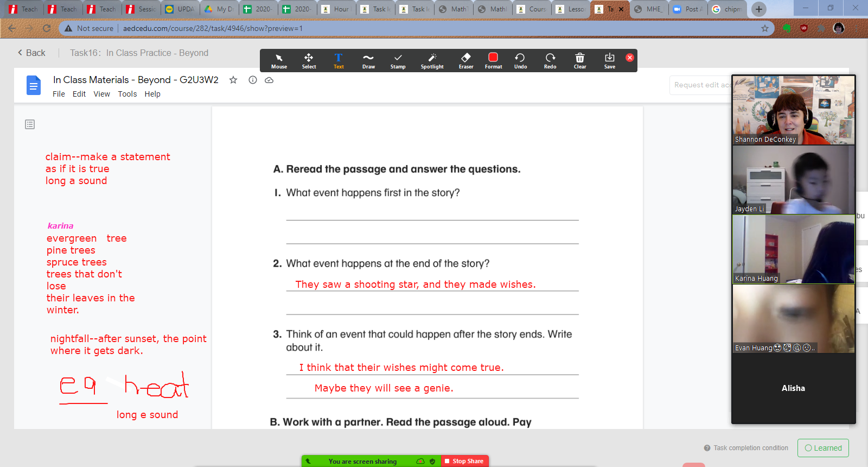Select the Eraser tool

(466, 61)
